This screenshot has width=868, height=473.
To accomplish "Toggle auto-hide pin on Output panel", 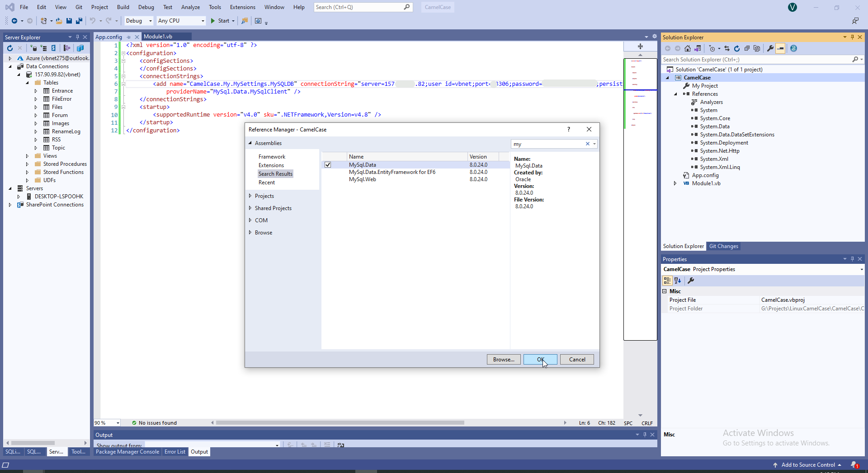I will click(645, 435).
